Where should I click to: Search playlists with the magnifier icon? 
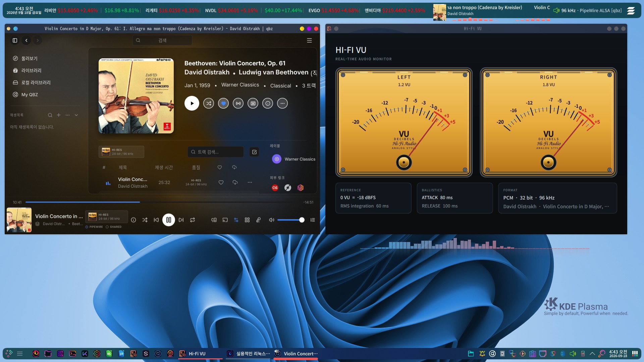50,115
